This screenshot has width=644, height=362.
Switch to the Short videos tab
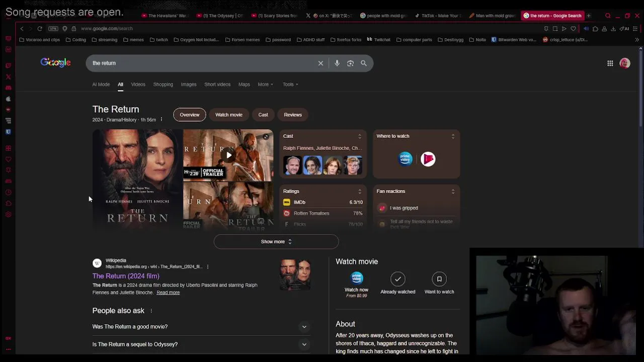[x=217, y=84]
